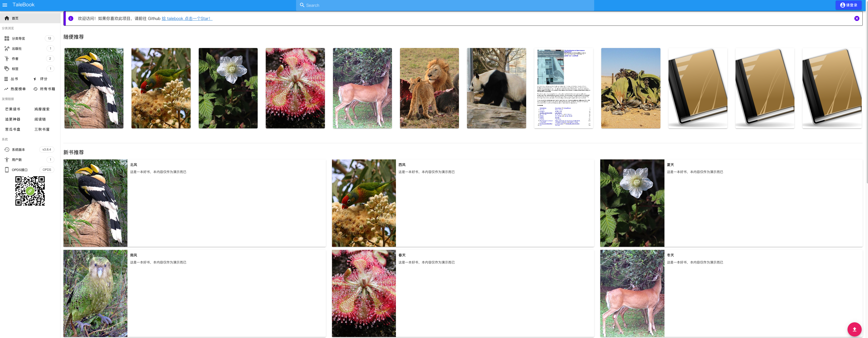
Task: Click the red upload floating button
Action: pos(854,329)
